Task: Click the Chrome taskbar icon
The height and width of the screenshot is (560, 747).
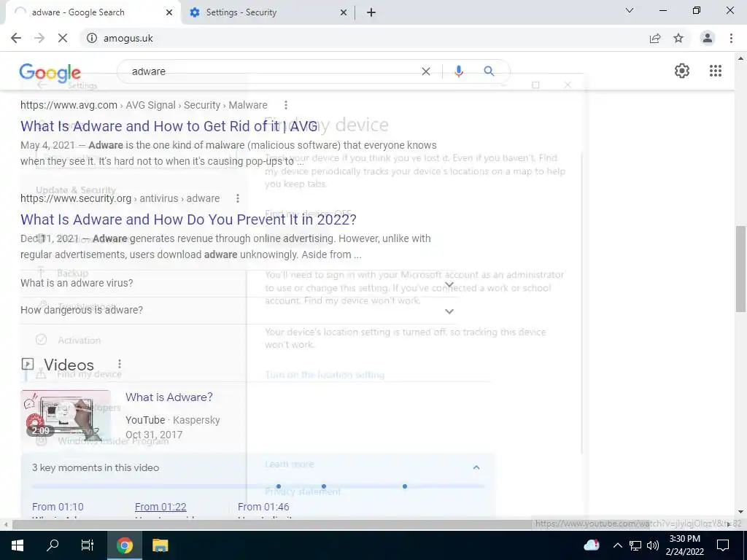Action: (124, 545)
